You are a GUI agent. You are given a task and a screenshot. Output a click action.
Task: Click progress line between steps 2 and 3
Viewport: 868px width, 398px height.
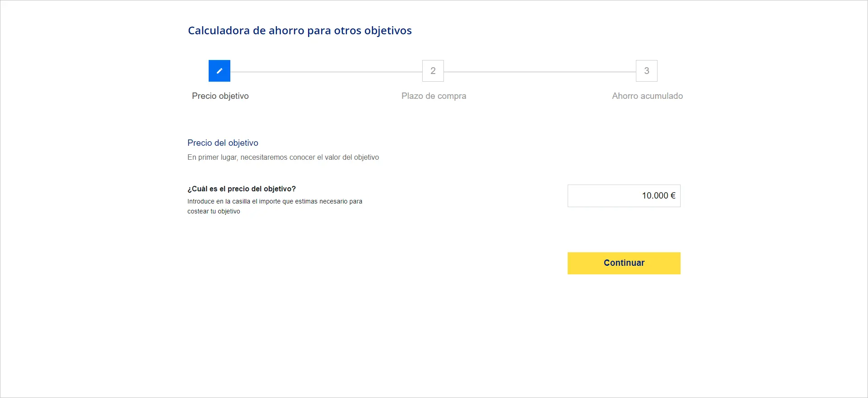540,72
